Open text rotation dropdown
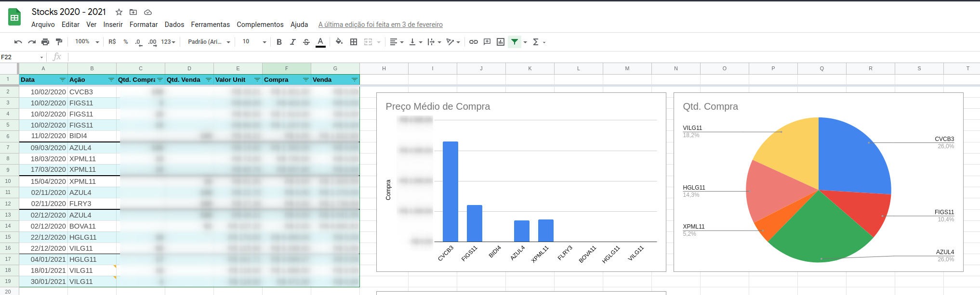980x295 pixels. click(453, 42)
